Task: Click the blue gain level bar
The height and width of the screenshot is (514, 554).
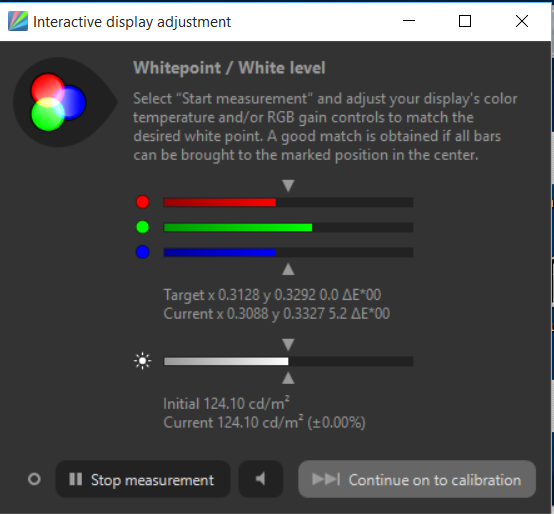Action: pyautogui.click(x=288, y=252)
